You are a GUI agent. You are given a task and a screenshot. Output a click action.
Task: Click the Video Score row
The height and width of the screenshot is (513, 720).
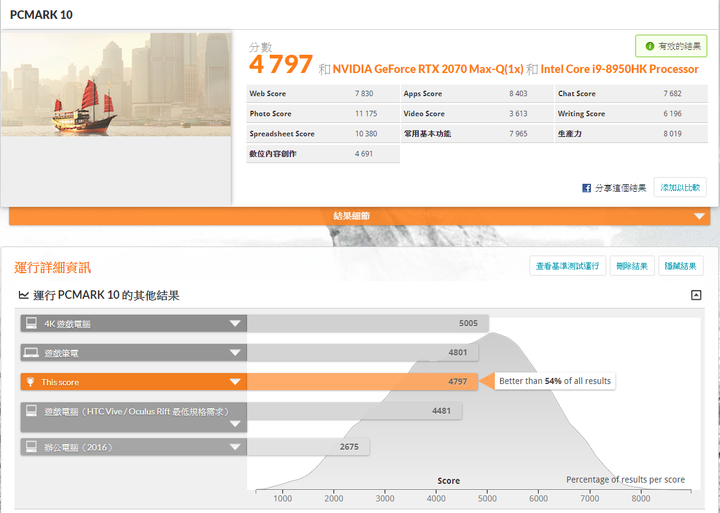[477, 113]
